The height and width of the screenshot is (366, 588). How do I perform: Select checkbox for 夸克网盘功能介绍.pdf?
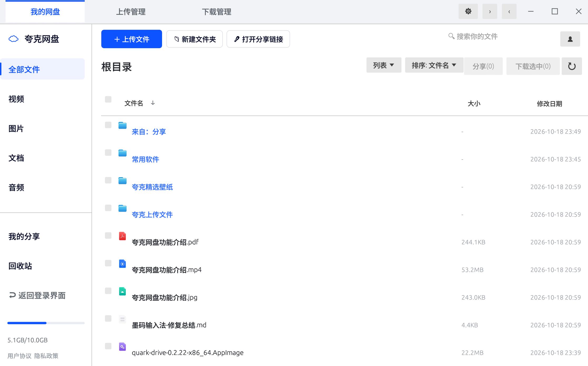pyautogui.click(x=108, y=235)
